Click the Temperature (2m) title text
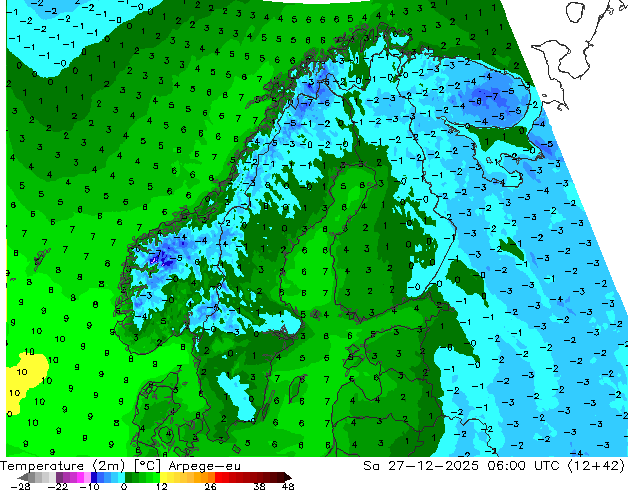 pyautogui.click(x=63, y=465)
